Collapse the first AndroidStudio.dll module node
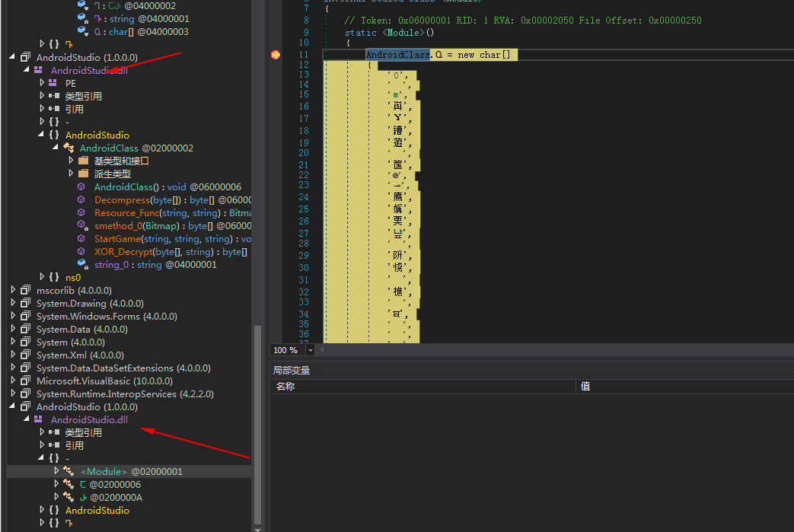The height and width of the screenshot is (532, 794). point(27,70)
